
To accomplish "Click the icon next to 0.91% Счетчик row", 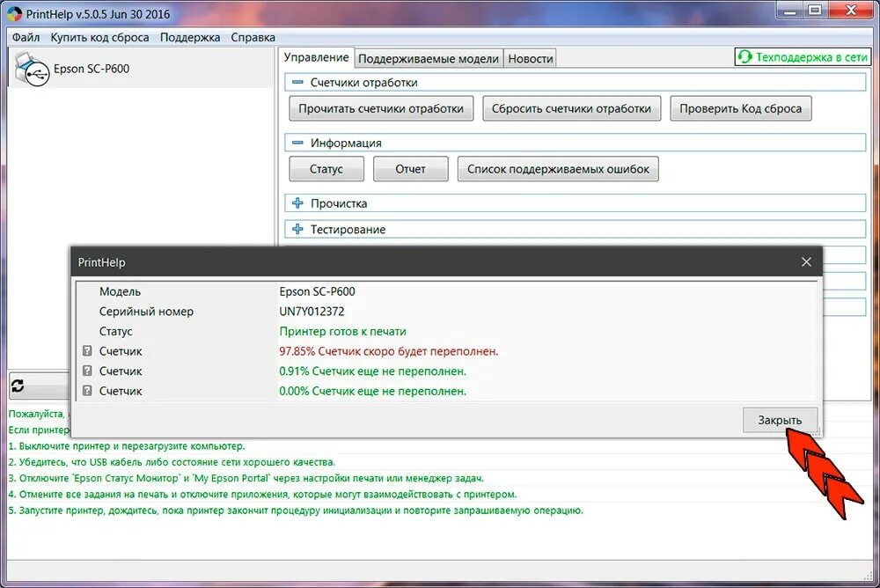I will 87,371.
